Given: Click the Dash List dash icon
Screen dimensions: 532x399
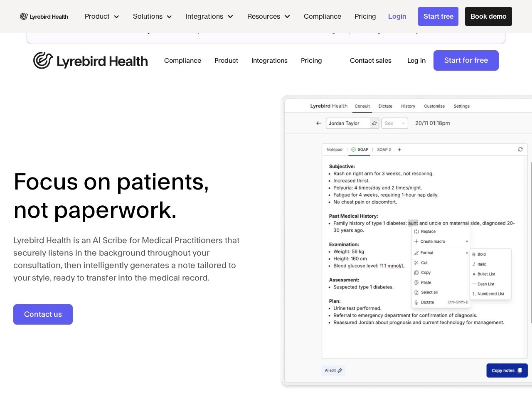Looking at the screenshot, I should [x=474, y=284].
